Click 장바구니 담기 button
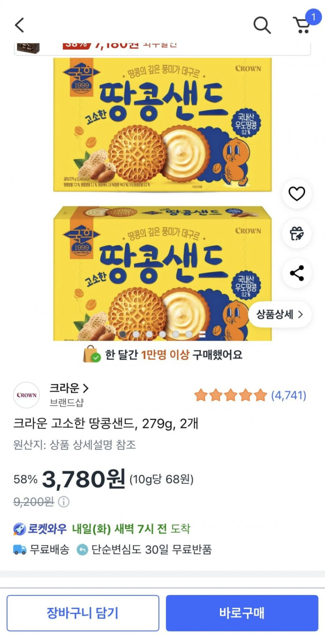Image resolution: width=325 pixels, height=644 pixels. click(x=83, y=613)
